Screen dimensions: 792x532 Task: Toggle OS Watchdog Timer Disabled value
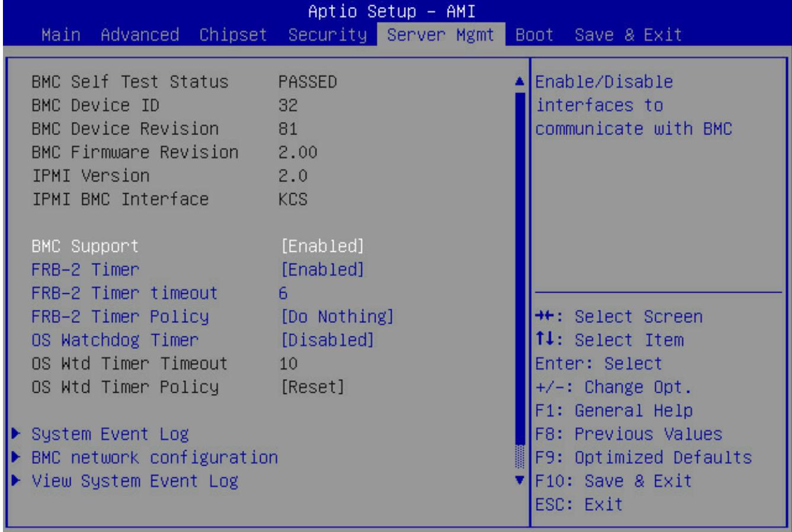327,340
